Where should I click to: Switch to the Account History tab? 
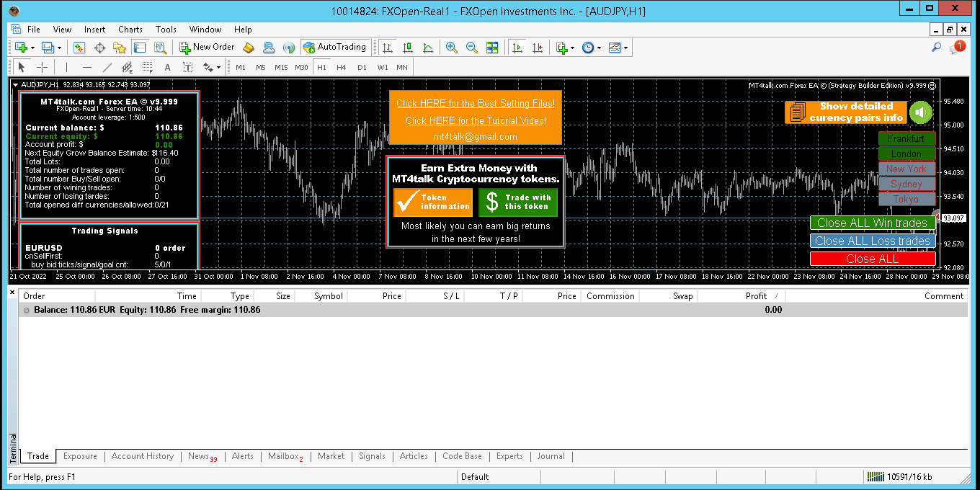click(x=143, y=456)
